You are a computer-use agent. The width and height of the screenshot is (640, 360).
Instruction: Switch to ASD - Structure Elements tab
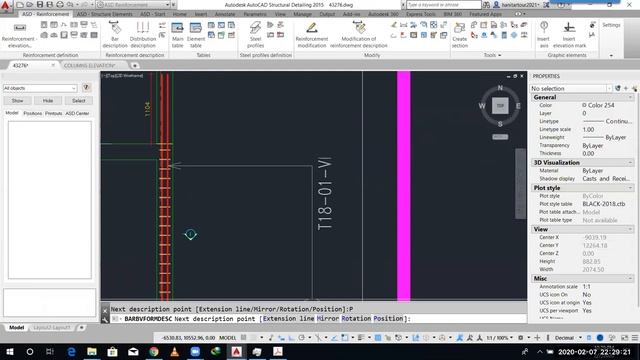click(104, 14)
